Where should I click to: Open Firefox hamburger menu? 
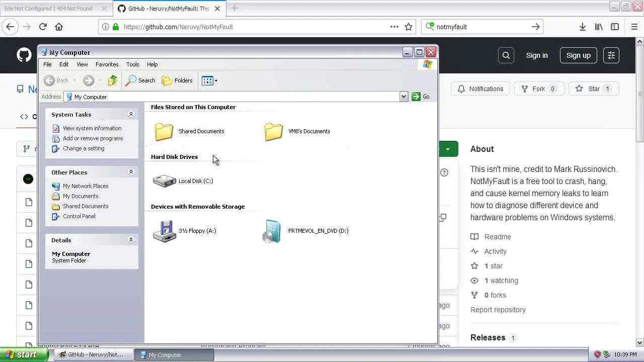634,27
